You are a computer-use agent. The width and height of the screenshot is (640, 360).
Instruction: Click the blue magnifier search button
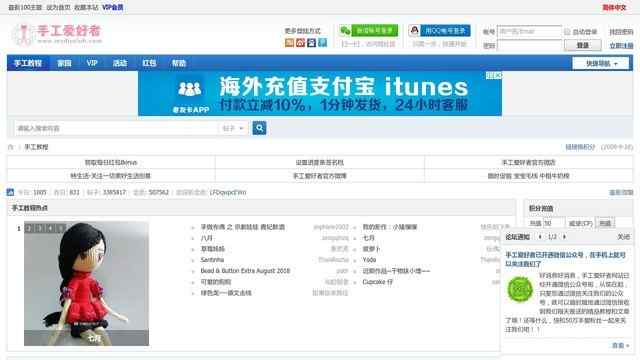tap(259, 128)
